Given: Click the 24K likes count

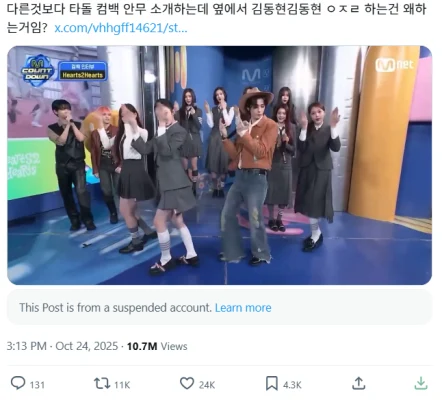Looking at the screenshot, I should pos(207,385).
